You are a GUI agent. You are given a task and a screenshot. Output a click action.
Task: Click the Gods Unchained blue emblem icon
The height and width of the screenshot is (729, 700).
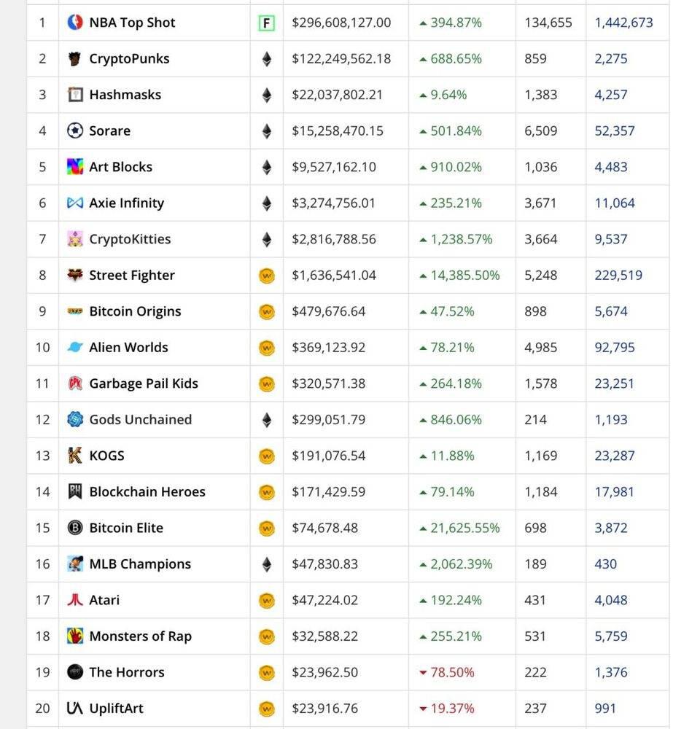tap(75, 419)
